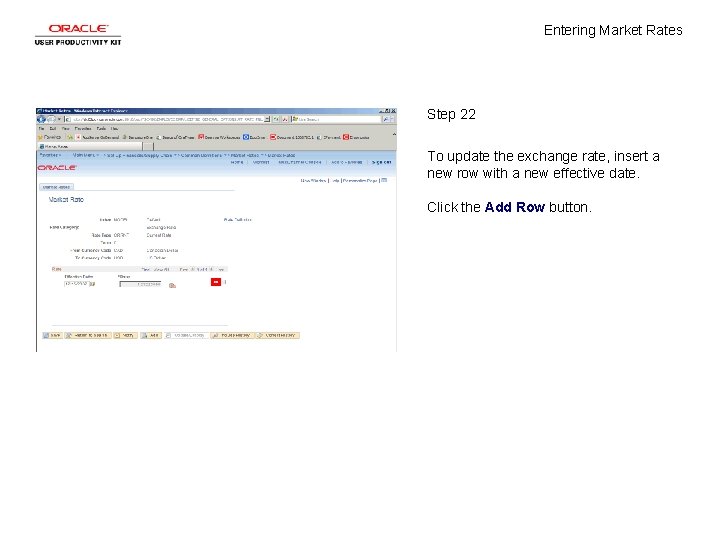
Task: Click the Add Row plus button
Action: [216, 282]
